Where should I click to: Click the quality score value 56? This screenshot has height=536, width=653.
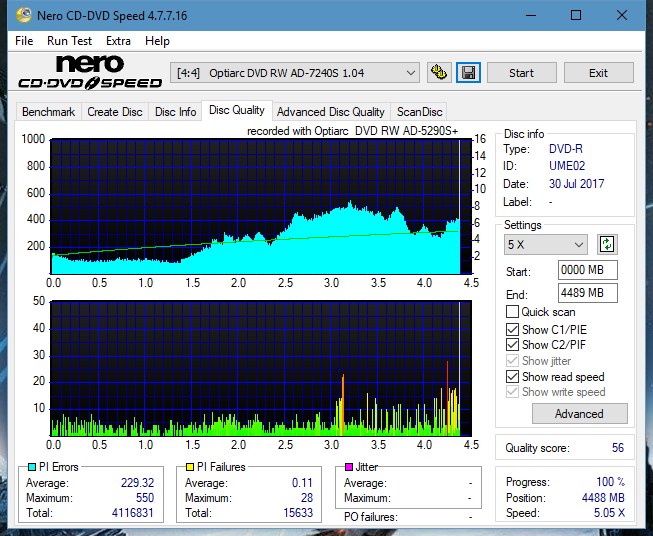618,448
